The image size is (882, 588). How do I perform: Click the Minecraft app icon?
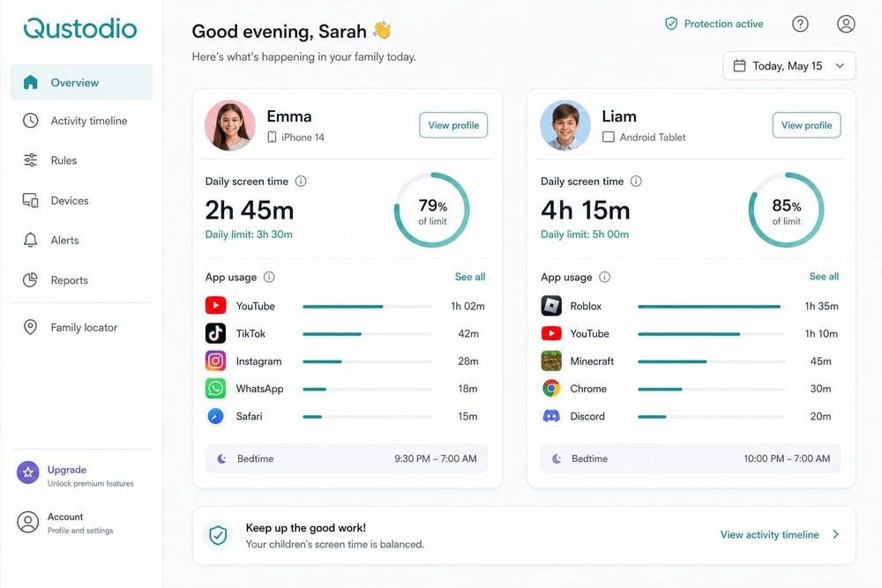coord(551,361)
